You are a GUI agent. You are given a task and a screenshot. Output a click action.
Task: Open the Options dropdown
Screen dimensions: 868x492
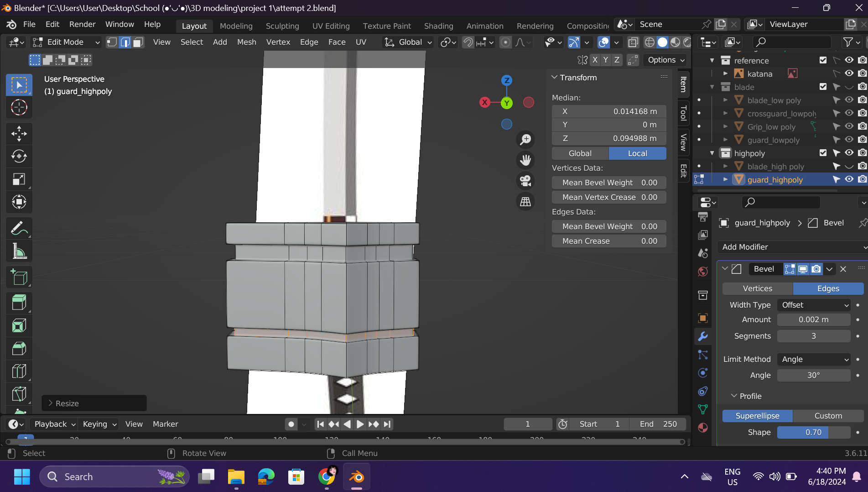[x=665, y=60]
